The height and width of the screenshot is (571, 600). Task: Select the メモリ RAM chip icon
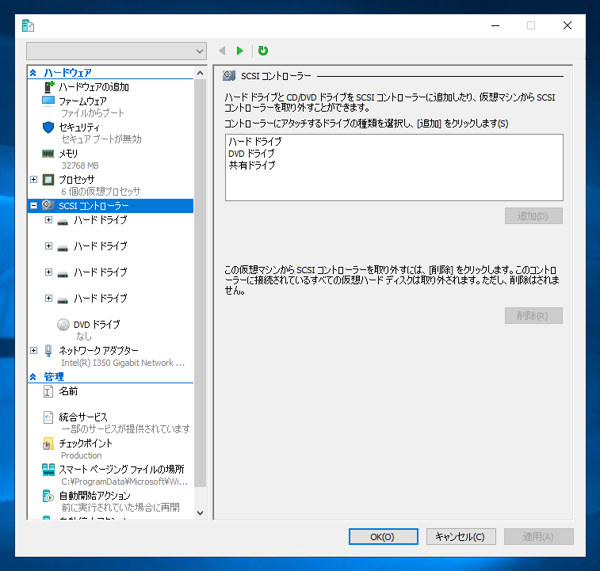coord(48,153)
